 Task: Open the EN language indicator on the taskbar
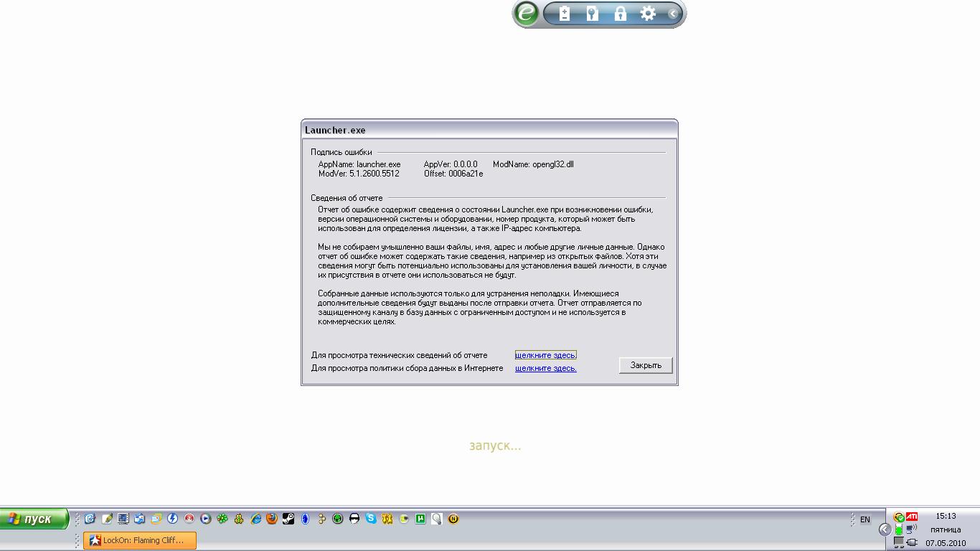pos(865,519)
